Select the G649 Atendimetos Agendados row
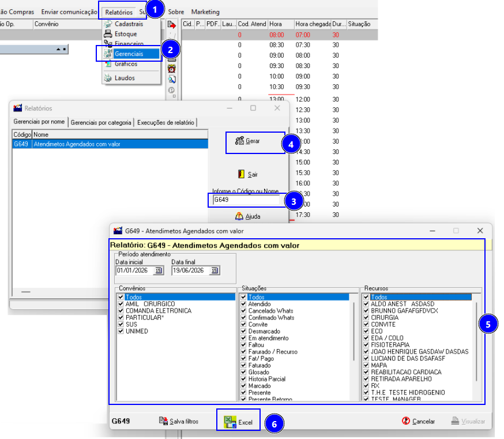The width and height of the screenshot is (504, 439). click(x=110, y=144)
